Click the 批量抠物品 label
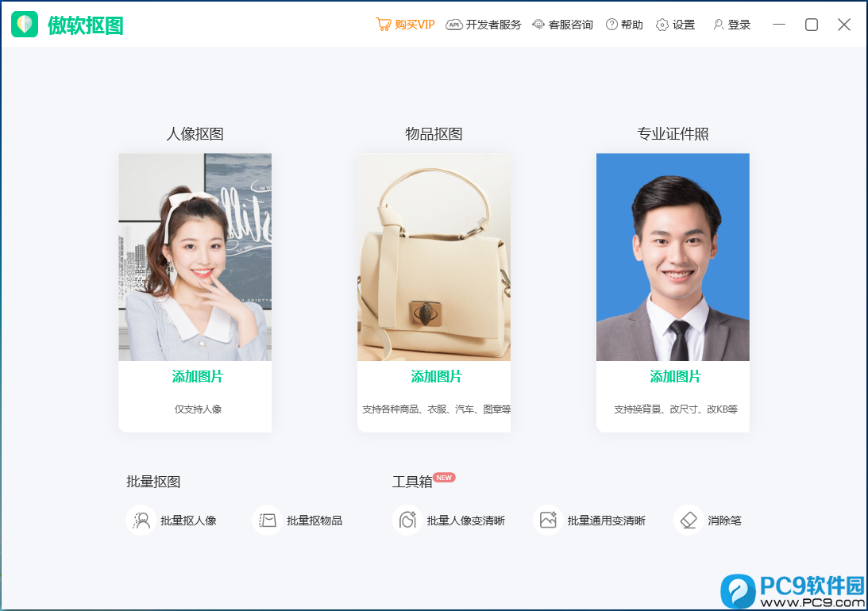 click(314, 521)
